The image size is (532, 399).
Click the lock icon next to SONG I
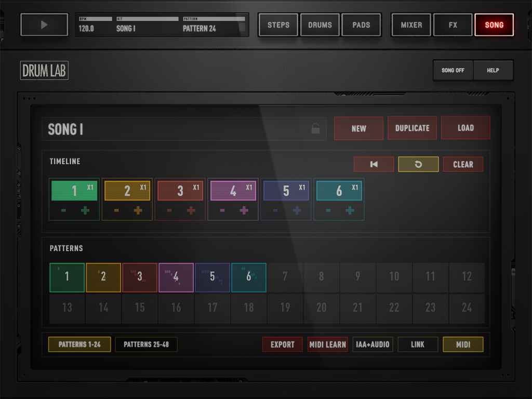coord(315,128)
